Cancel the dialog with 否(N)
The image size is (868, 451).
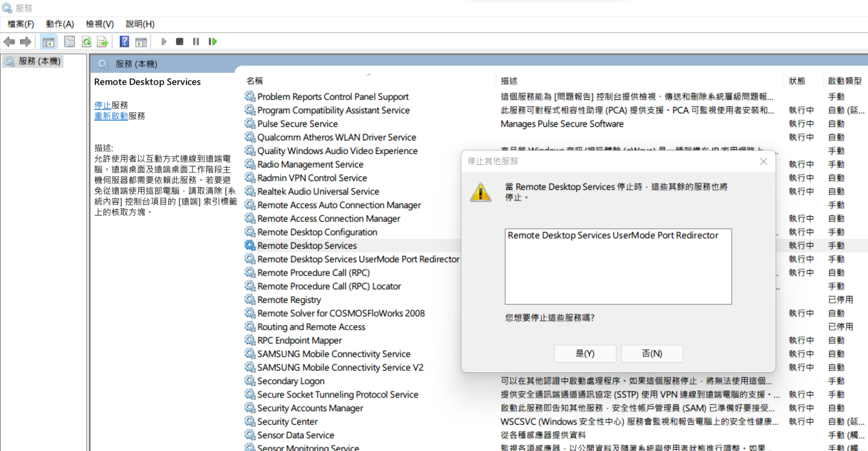coord(652,354)
